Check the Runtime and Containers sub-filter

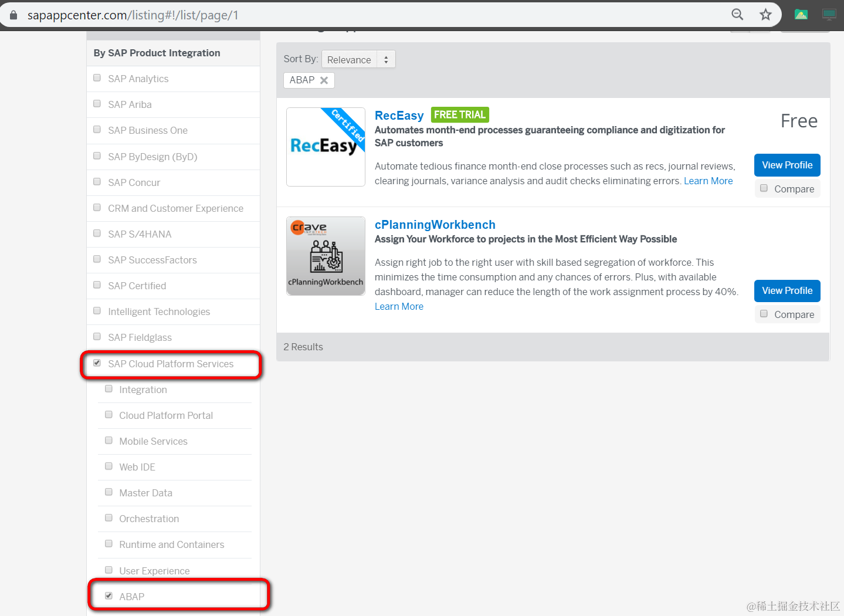click(109, 544)
